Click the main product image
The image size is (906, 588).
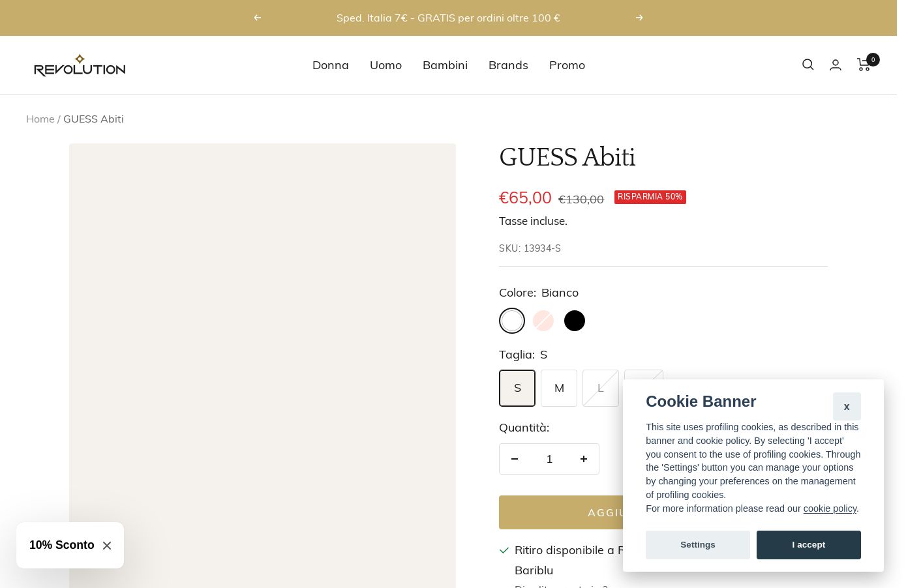(262, 365)
